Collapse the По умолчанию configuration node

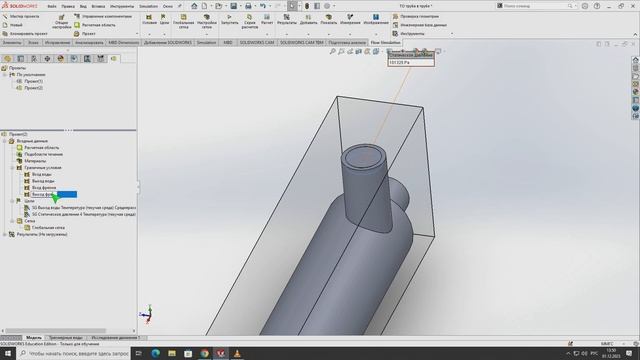[5, 75]
